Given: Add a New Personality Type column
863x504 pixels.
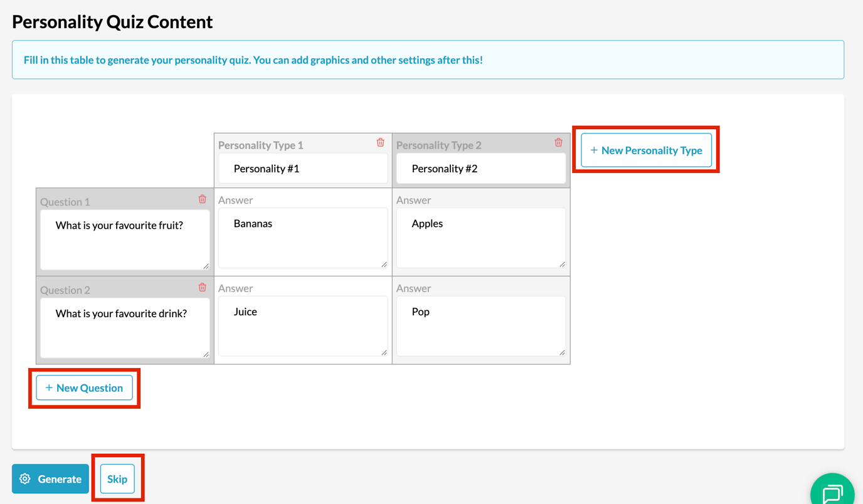Looking at the screenshot, I should (646, 150).
